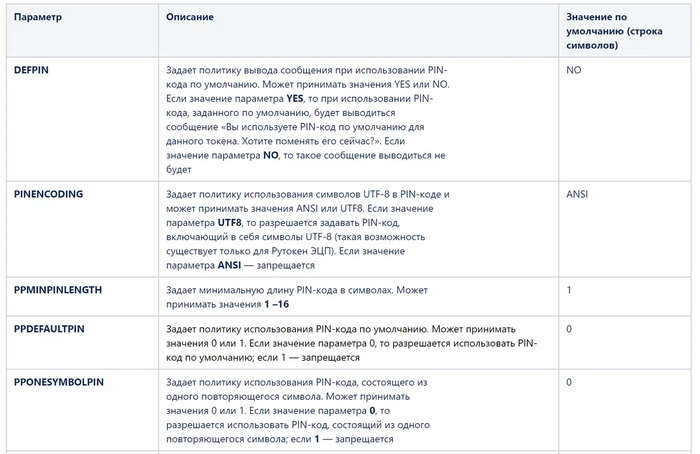The width and height of the screenshot is (700, 454).
Task: Click the bold "1 –16" range value
Action: [x=277, y=304]
